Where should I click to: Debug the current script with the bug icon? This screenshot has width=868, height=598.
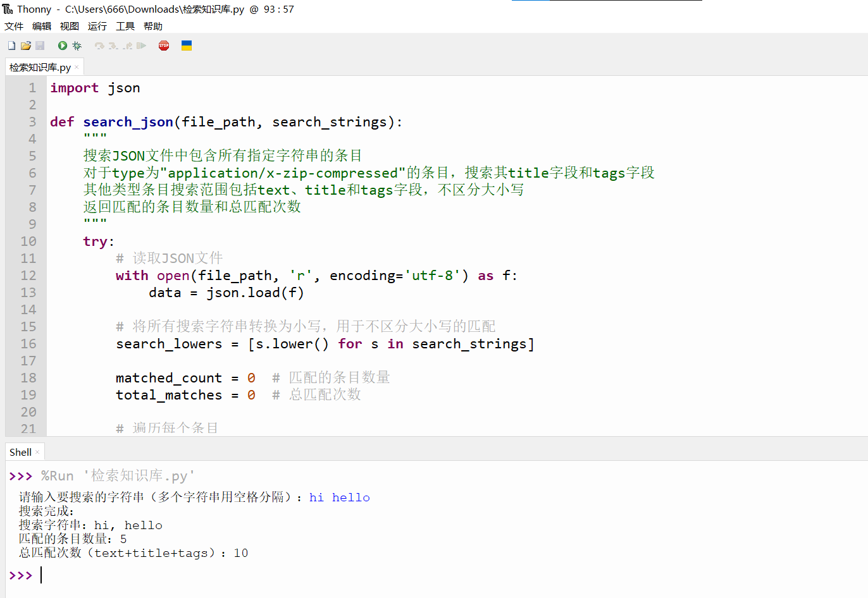[x=77, y=46]
